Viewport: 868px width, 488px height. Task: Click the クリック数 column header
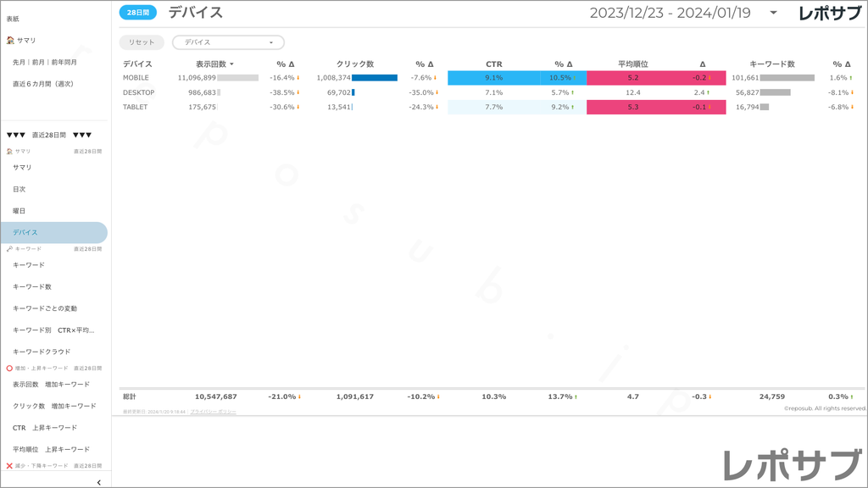coord(354,64)
